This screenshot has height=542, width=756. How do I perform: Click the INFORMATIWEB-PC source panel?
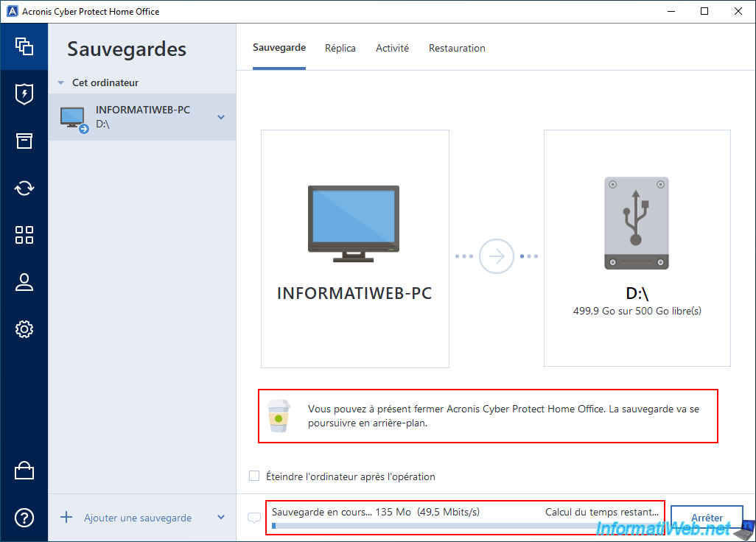point(355,249)
